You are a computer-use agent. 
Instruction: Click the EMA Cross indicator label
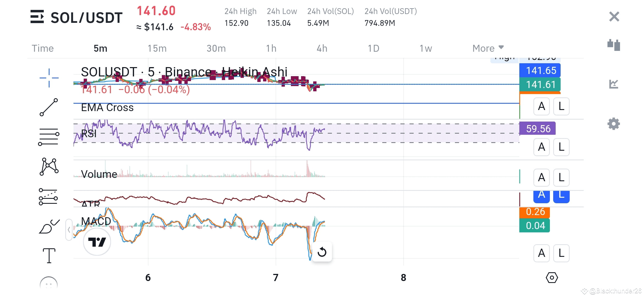[x=107, y=108]
